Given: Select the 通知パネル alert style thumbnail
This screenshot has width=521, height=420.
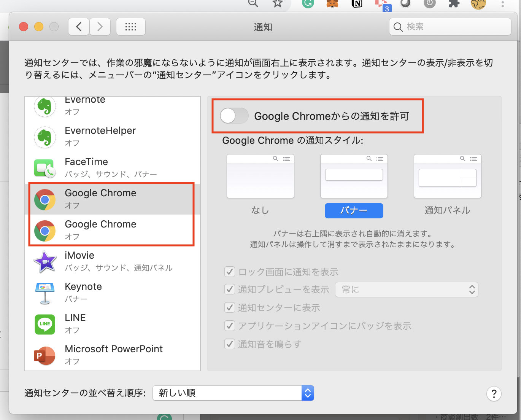Looking at the screenshot, I should click(448, 176).
